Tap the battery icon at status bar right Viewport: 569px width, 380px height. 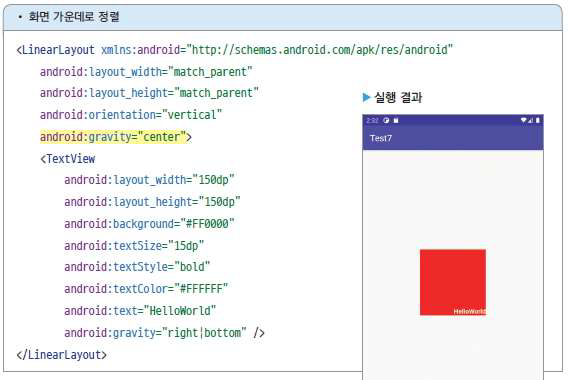pyautogui.click(x=537, y=120)
